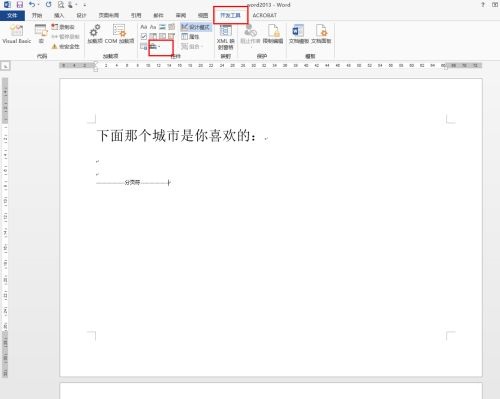This screenshot has height=399, width=500.
Task: Open control Properties (属性)
Action: click(x=190, y=36)
